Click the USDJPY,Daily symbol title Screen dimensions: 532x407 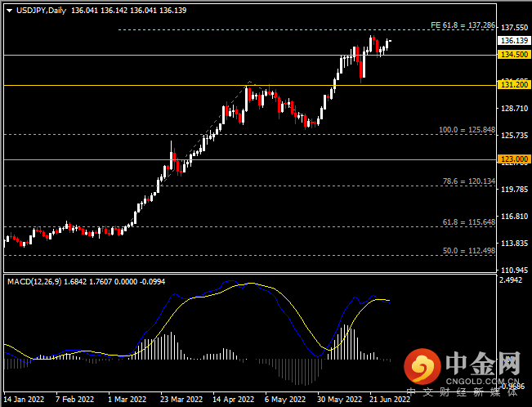(41, 11)
